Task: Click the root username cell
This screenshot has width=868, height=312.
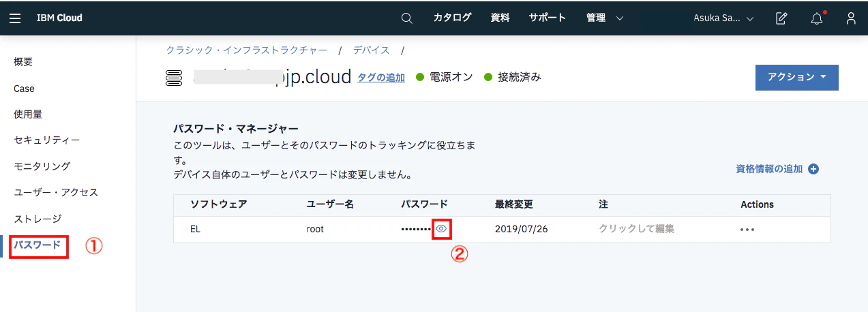Action: pyautogui.click(x=315, y=229)
